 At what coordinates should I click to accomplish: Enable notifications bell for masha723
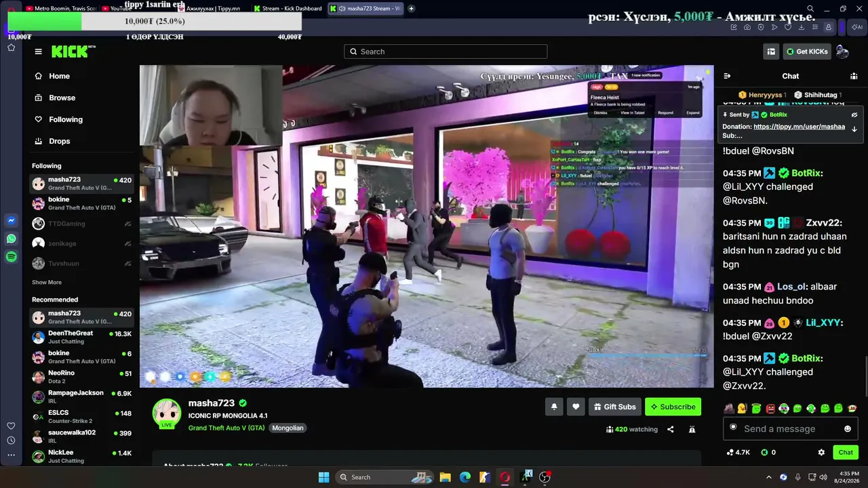pyautogui.click(x=554, y=407)
